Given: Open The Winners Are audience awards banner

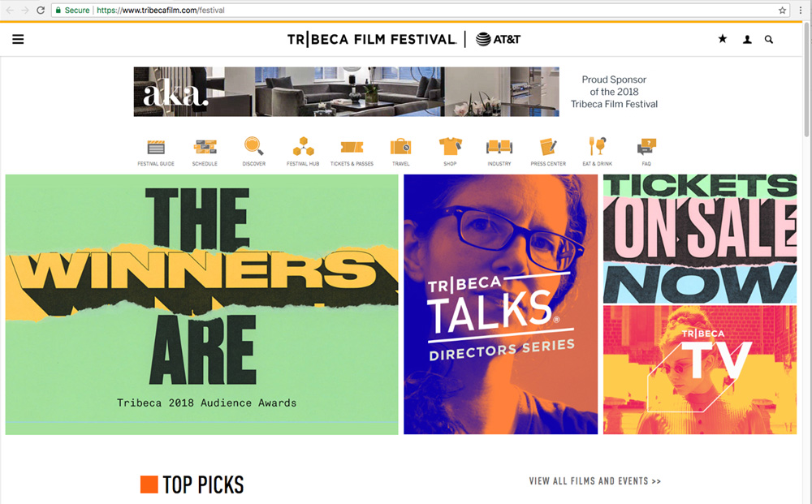Looking at the screenshot, I should pos(202,304).
